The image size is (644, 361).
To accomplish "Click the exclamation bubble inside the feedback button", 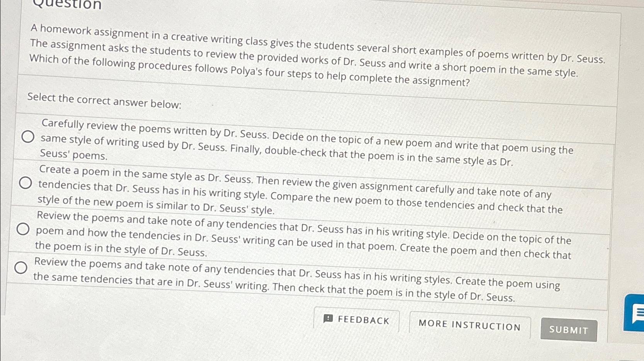I will click(328, 318).
